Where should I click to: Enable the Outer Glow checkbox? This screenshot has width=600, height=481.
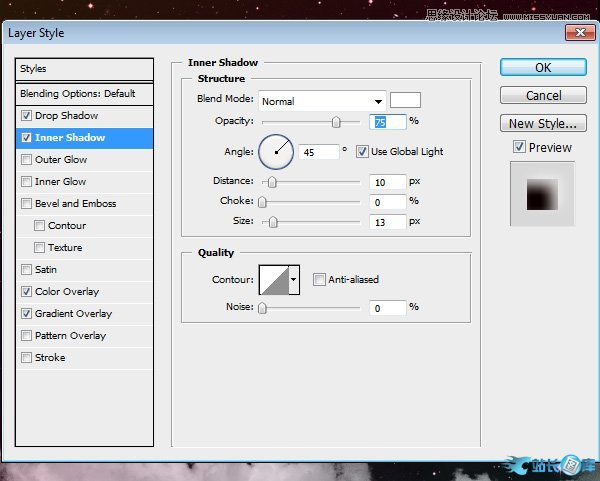[26, 160]
